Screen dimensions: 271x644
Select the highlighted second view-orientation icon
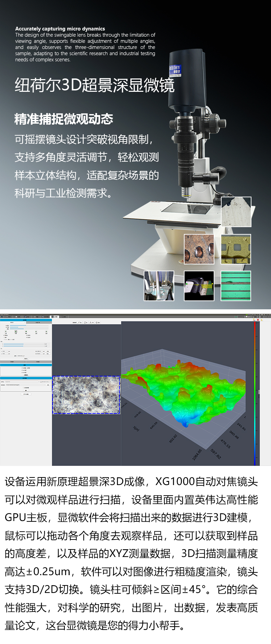16,332
